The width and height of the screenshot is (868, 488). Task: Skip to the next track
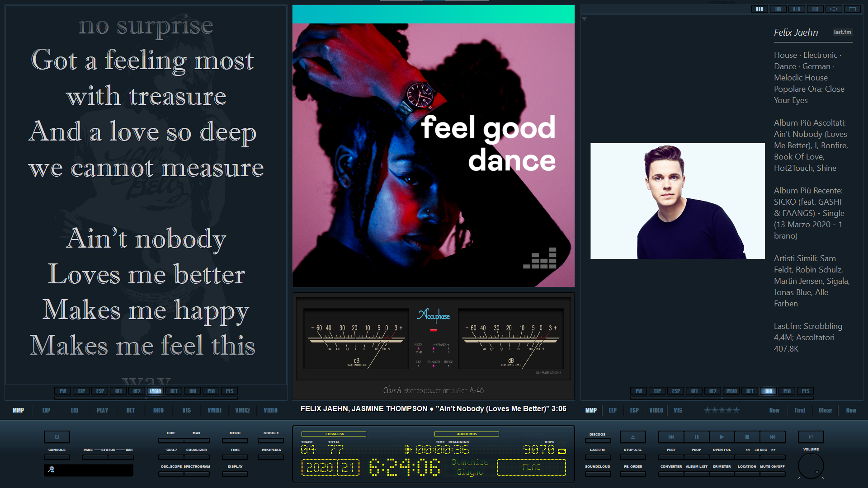pyautogui.click(x=773, y=437)
